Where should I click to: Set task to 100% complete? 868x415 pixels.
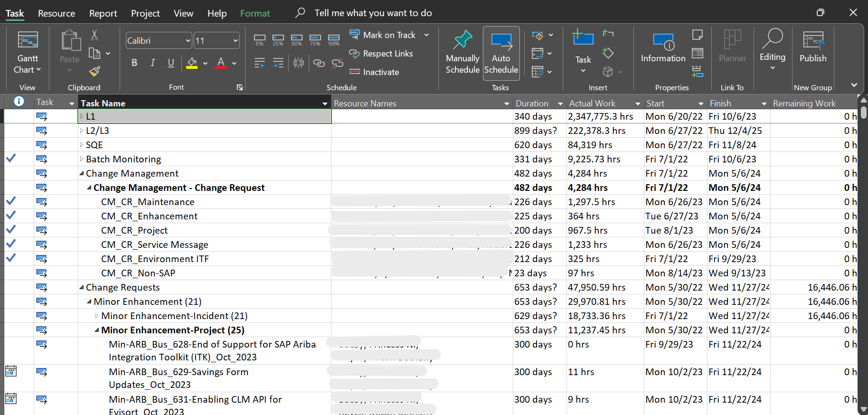click(334, 40)
